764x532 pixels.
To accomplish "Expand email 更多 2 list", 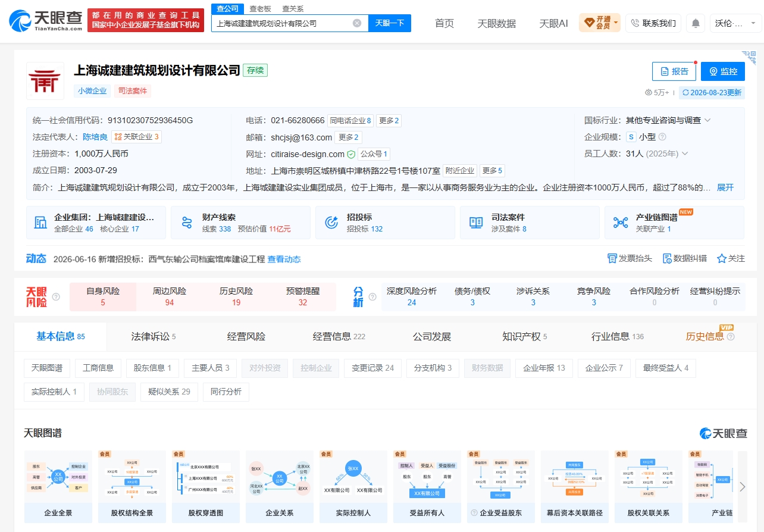I will [348, 137].
